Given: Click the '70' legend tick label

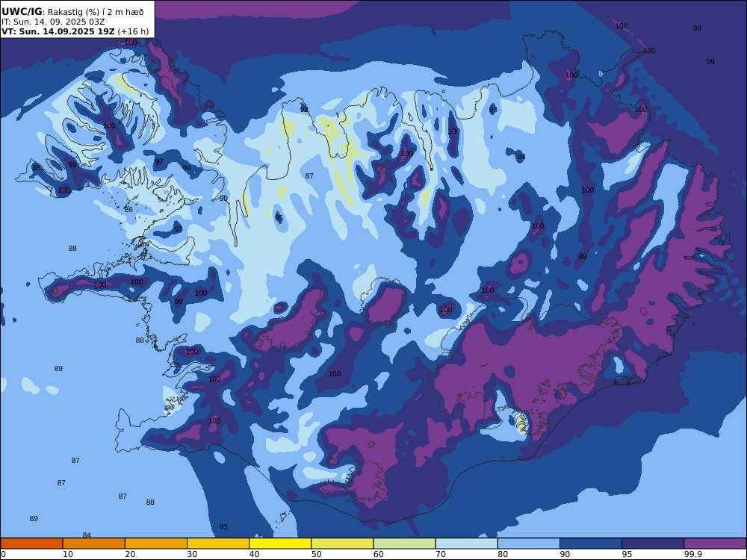Looking at the screenshot, I should (441, 554).
